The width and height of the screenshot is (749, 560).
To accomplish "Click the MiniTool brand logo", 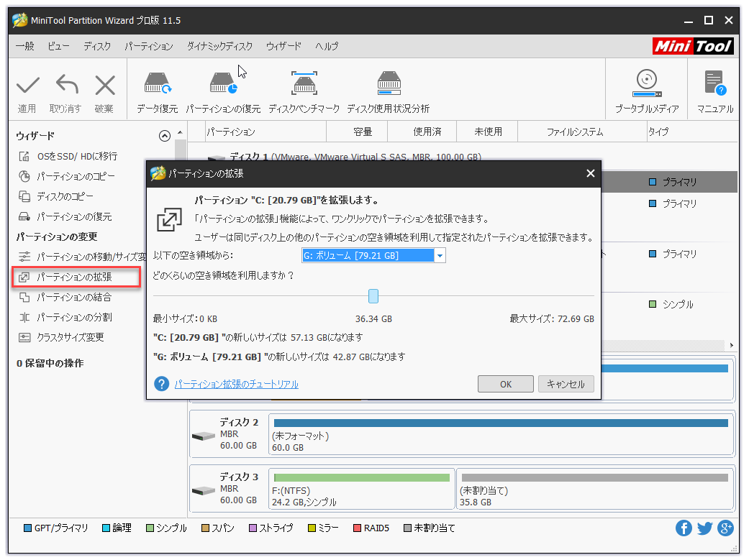I will point(693,46).
